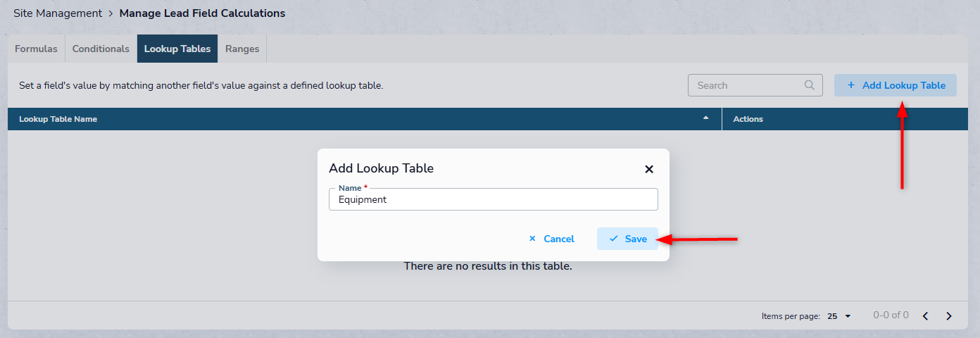Select the Ranges tab
980x338 pixels.
[x=242, y=49]
